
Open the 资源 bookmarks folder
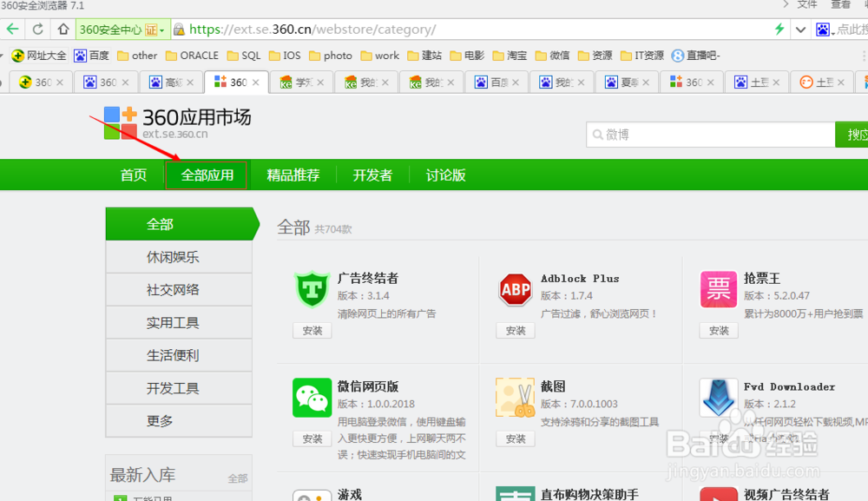(x=595, y=56)
